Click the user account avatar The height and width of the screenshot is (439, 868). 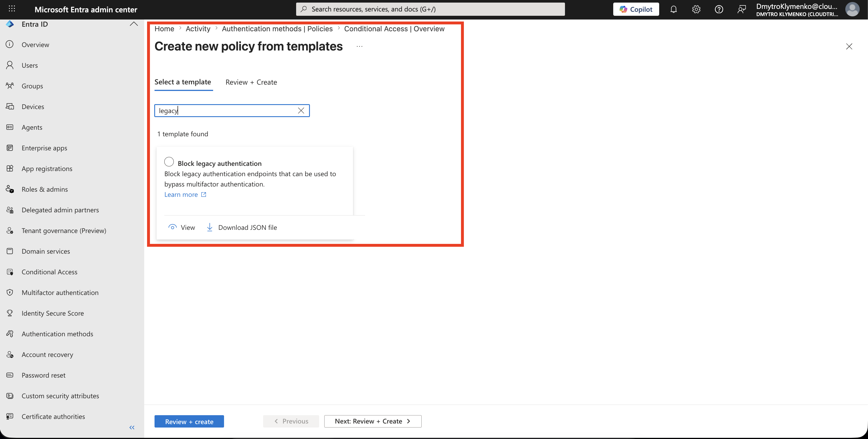tap(852, 9)
